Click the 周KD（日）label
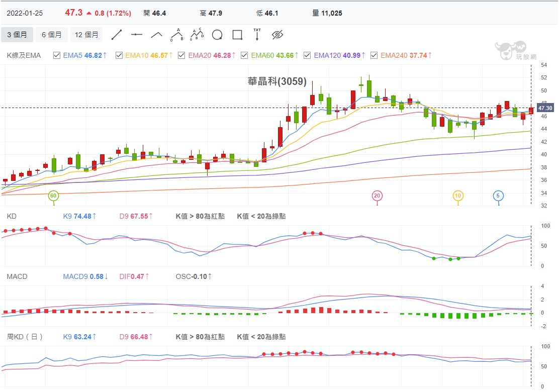Image resolution: width=559 pixels, height=392 pixels. (25, 337)
